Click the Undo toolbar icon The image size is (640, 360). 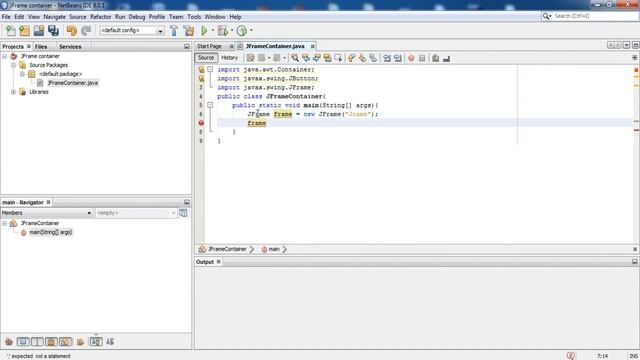[x=72, y=31]
